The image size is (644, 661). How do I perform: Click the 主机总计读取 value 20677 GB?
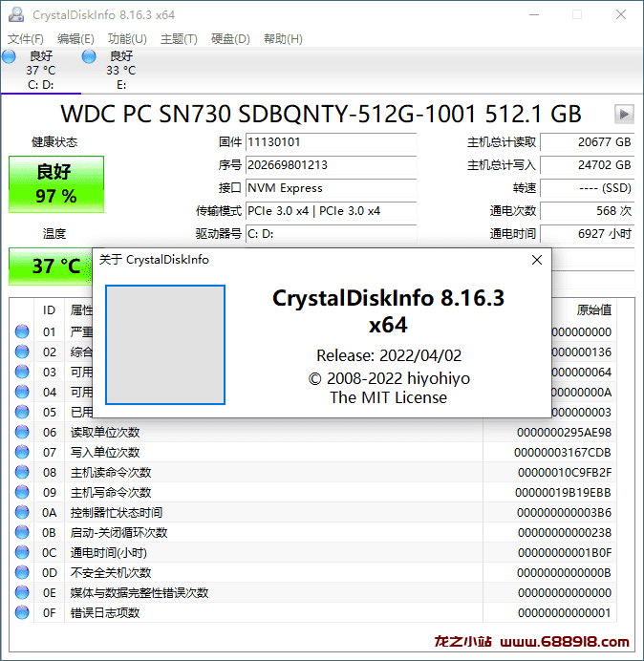click(x=587, y=142)
